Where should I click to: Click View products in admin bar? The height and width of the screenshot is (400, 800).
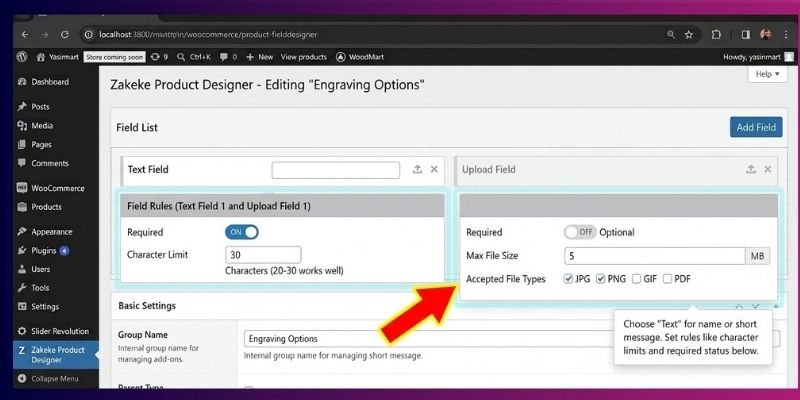pyautogui.click(x=304, y=57)
